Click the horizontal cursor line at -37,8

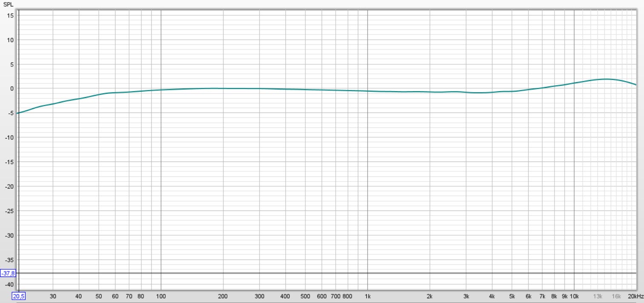326,273
